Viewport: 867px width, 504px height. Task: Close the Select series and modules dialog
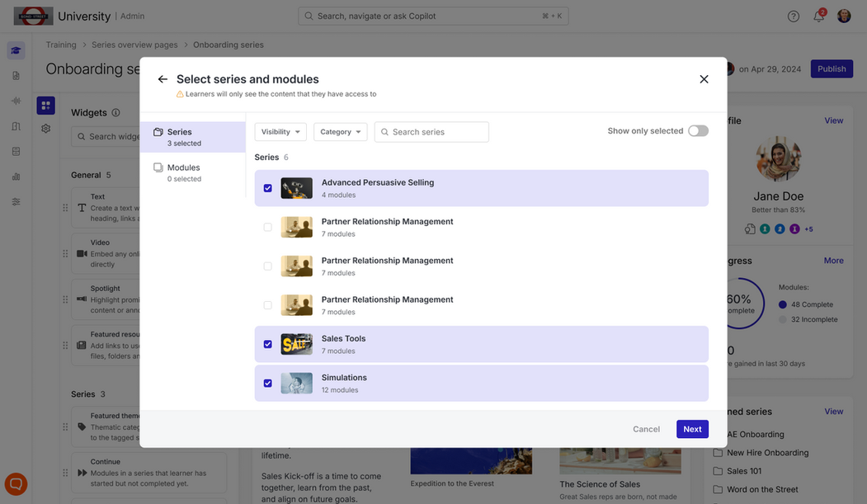pos(704,79)
